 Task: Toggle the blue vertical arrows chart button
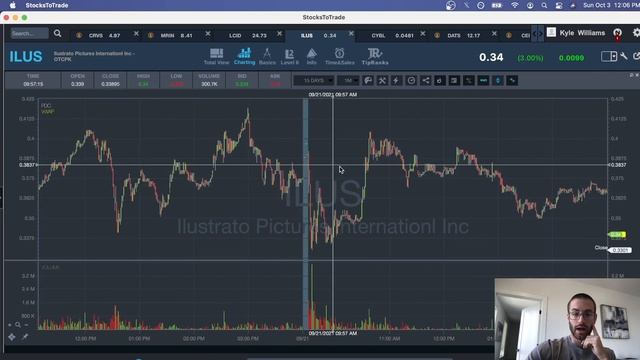click(x=498, y=80)
